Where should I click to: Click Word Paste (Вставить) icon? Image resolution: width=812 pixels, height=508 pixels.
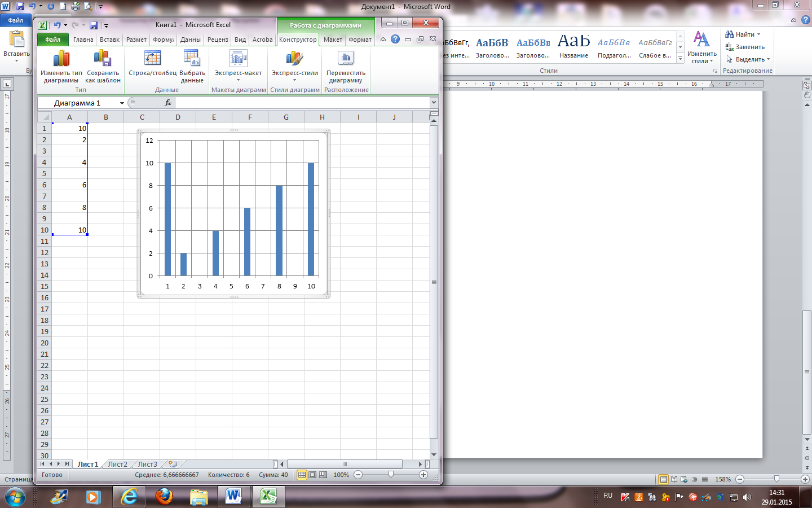17,40
